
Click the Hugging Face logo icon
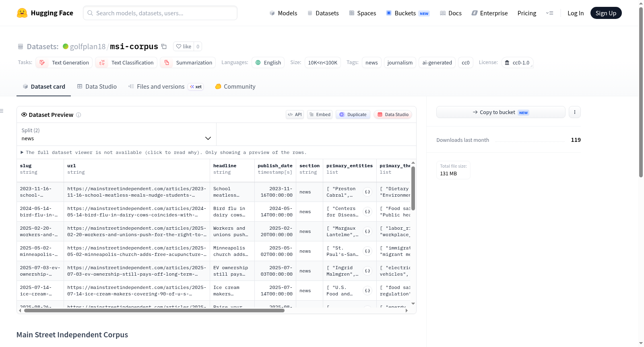(22, 13)
